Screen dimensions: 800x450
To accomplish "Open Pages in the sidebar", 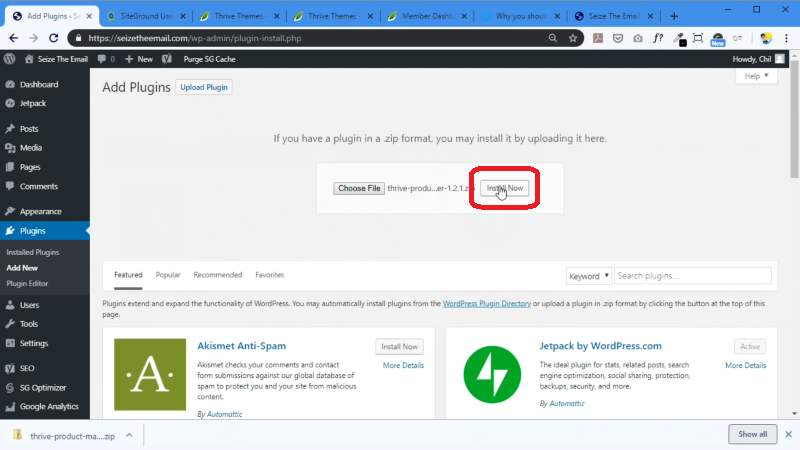I will 30,167.
